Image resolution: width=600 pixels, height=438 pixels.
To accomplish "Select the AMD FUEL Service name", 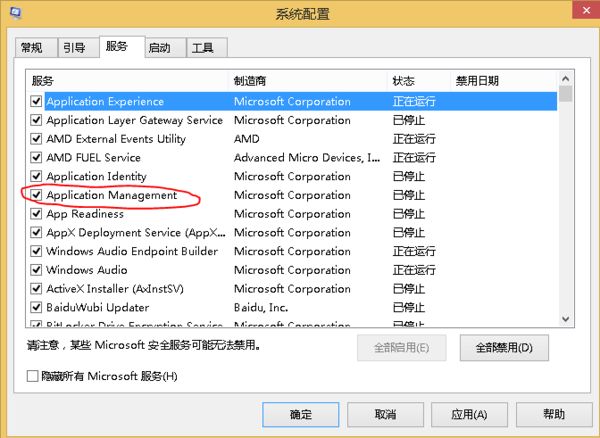I will coord(93,158).
